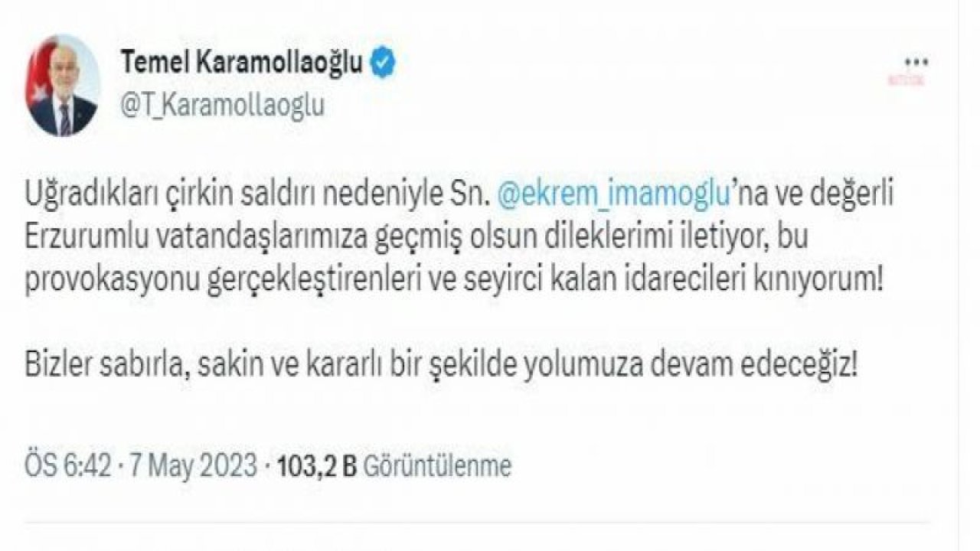Open Temel Karamollaoğlu's profile picture
This screenshot has height=551, width=980.
63,85
